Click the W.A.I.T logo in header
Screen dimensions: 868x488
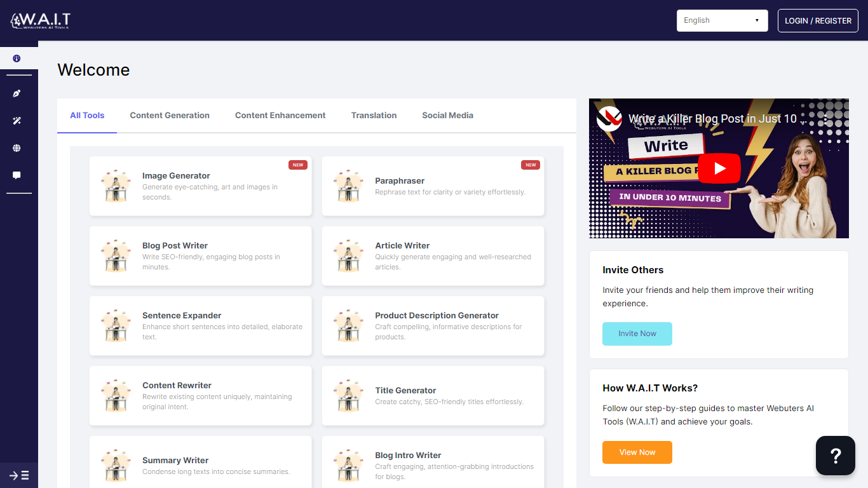coord(41,20)
